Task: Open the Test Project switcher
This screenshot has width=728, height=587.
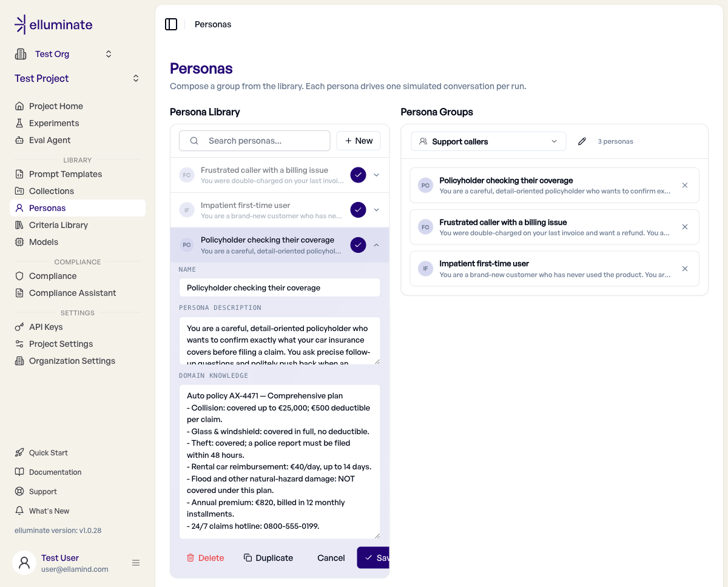Action: 78,78
